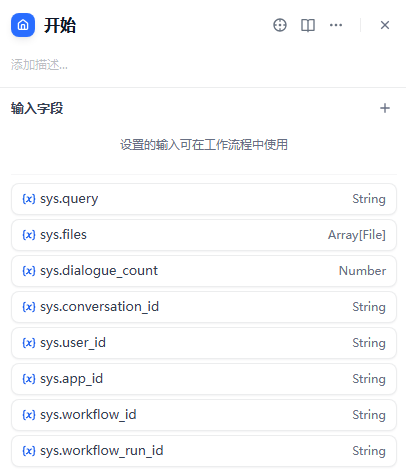Screen dimensions: 406x471
Task: Select the sys.files Array[File] row
Action: click(x=204, y=235)
